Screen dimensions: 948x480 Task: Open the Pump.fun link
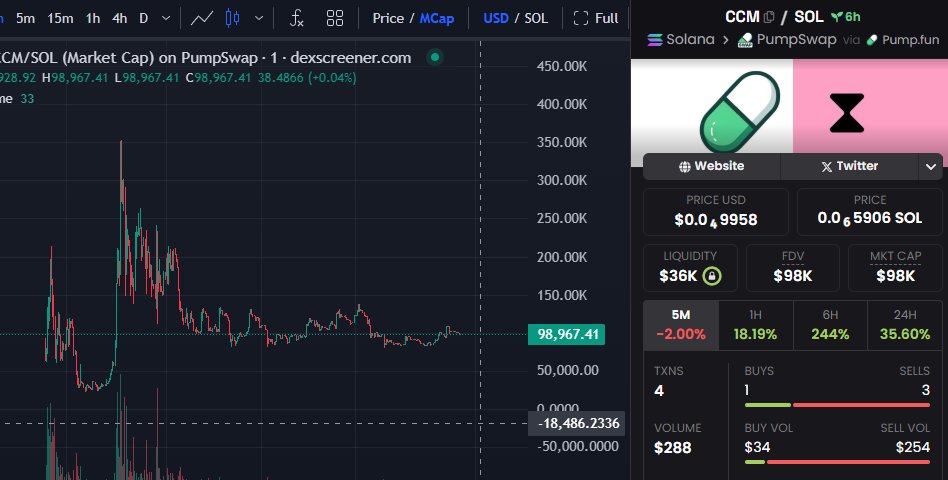click(903, 40)
